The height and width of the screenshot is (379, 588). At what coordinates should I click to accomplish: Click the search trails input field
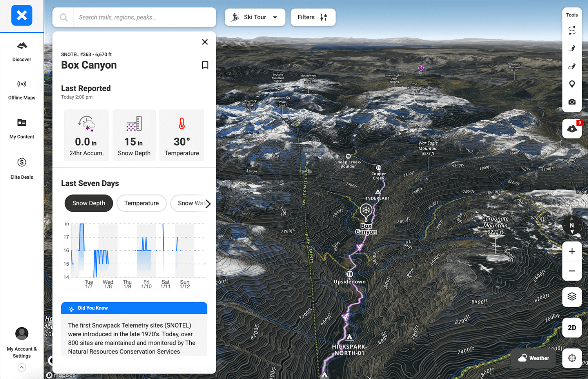(144, 17)
